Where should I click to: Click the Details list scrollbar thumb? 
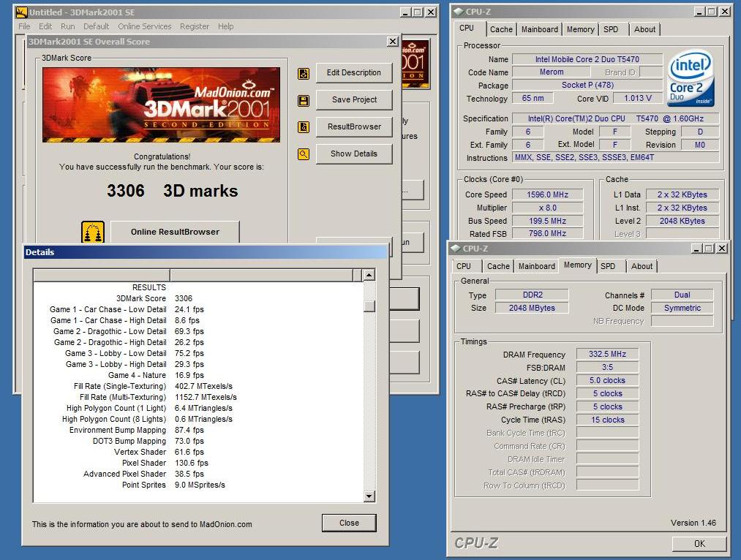(x=369, y=306)
